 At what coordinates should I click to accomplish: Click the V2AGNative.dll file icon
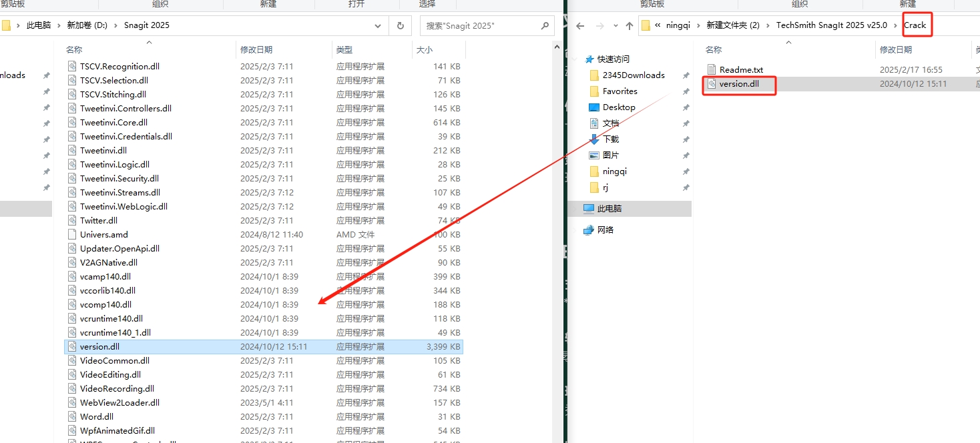click(73, 262)
